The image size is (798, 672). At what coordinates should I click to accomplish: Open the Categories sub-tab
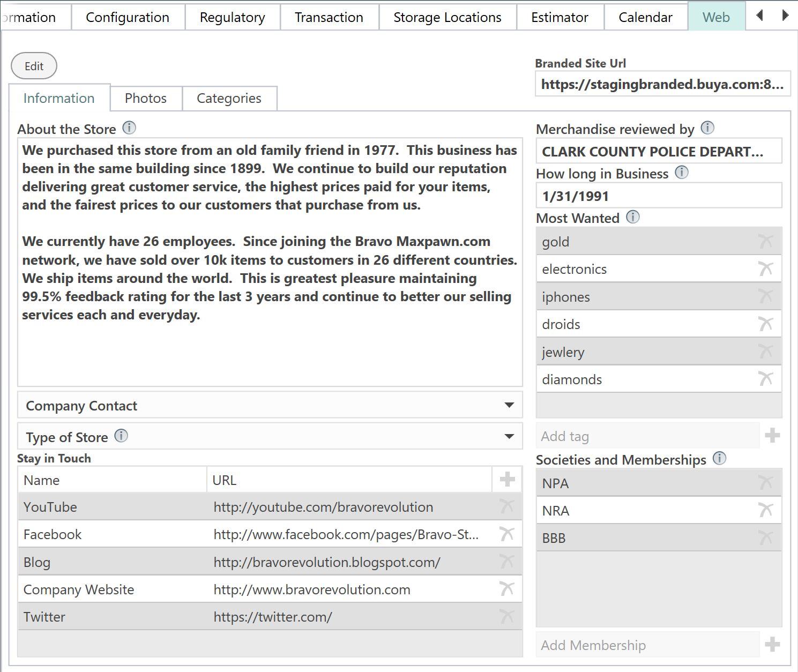(229, 98)
